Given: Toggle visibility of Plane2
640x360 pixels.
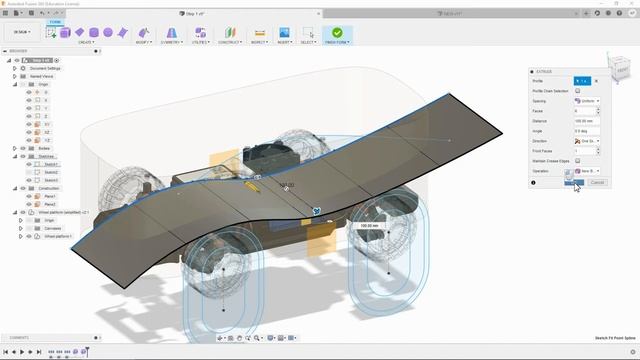Looking at the screenshot, I should pos(29,204).
